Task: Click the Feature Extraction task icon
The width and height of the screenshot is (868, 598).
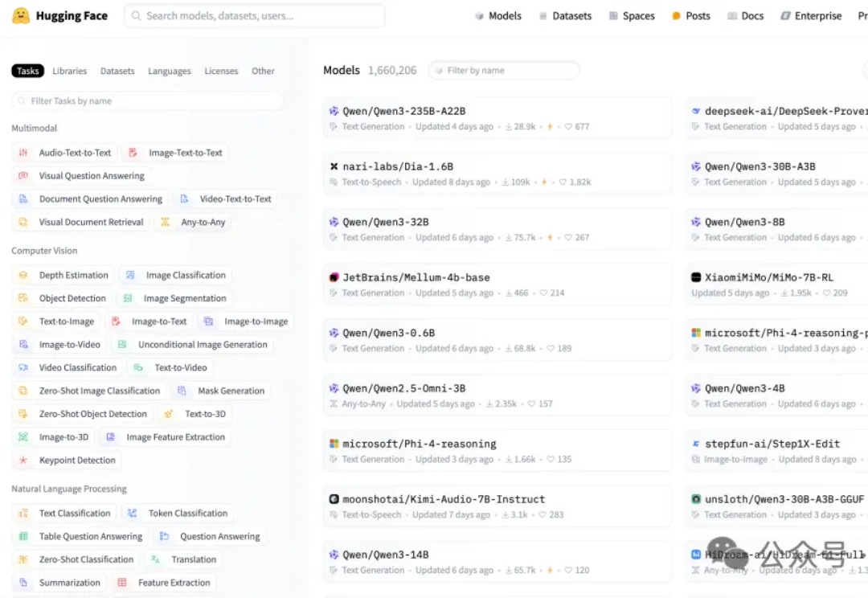Action: (122, 583)
